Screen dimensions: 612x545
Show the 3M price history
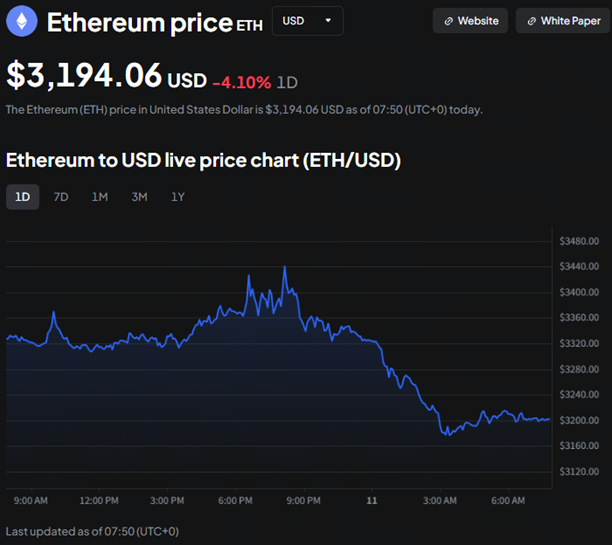(x=139, y=197)
